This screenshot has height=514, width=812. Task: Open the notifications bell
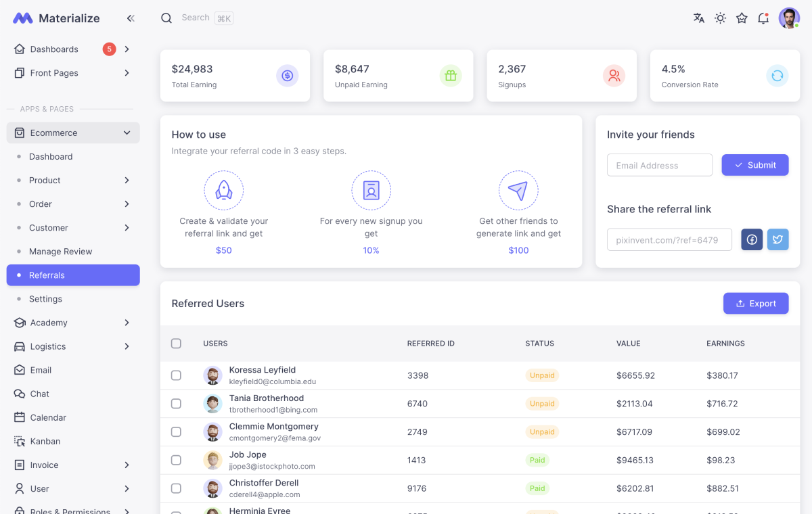(x=763, y=18)
